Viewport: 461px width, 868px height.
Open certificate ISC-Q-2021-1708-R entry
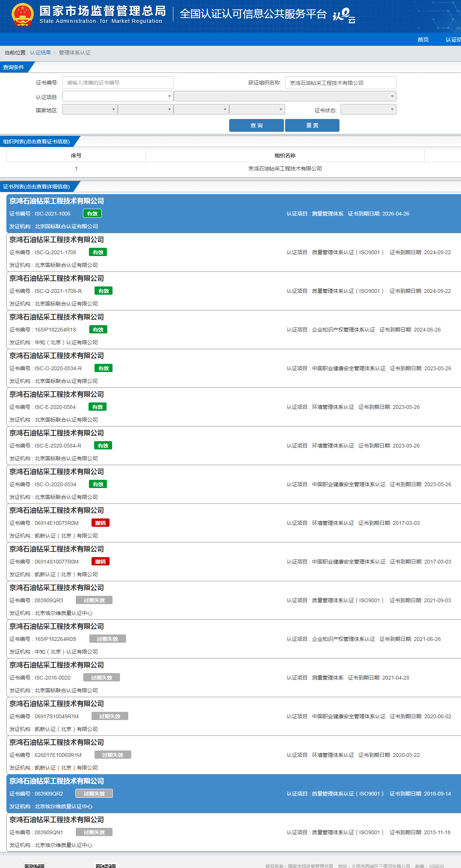click(233, 291)
